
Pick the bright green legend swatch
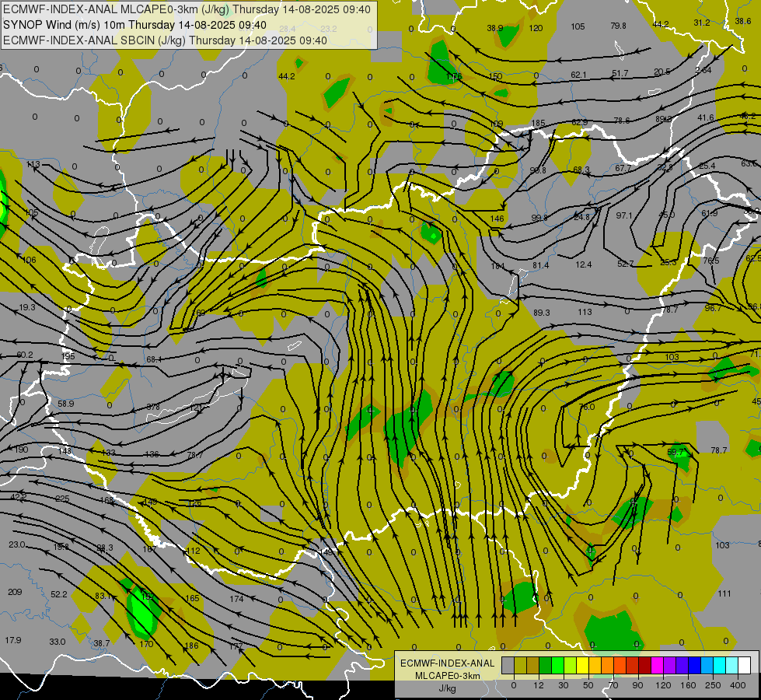558,666
